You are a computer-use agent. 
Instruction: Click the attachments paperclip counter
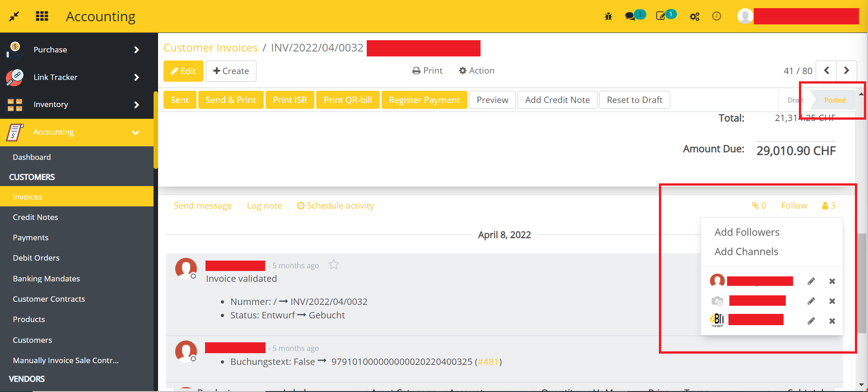click(x=759, y=205)
